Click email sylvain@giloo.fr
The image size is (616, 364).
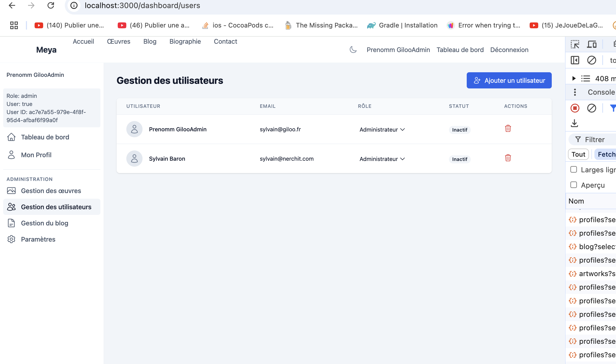[x=280, y=129]
